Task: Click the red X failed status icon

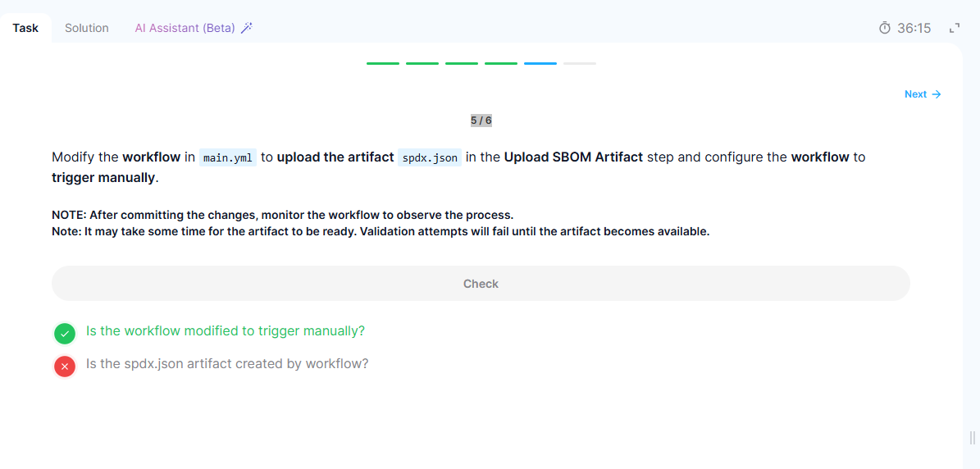Action: pyautogui.click(x=65, y=366)
